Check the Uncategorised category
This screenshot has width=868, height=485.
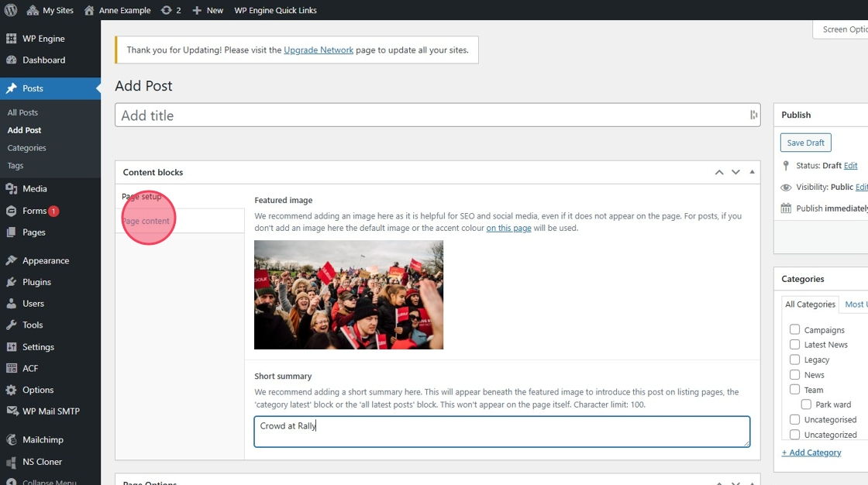pyautogui.click(x=794, y=419)
